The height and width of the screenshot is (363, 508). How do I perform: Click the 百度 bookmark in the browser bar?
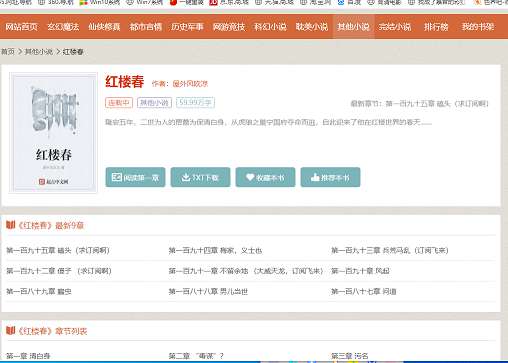tap(350, 2)
